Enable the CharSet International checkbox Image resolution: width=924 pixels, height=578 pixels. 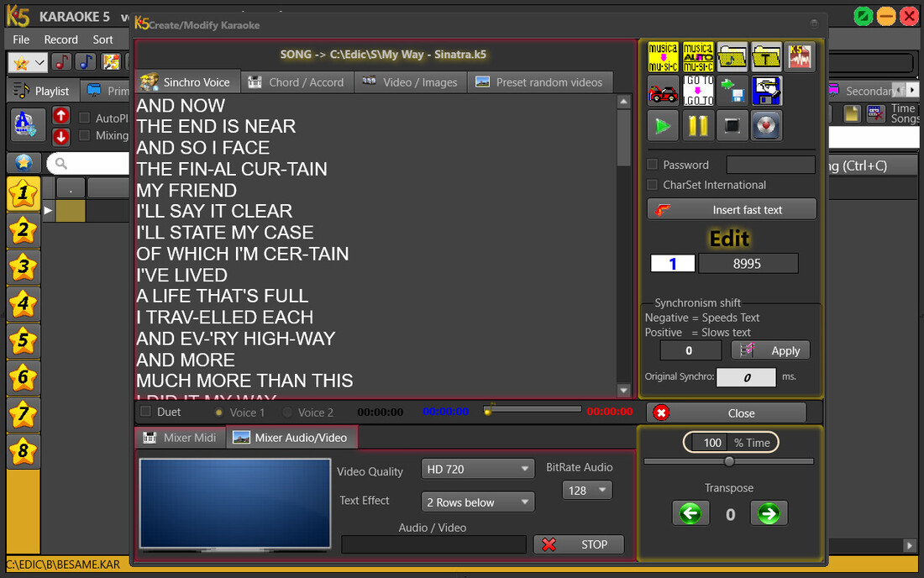click(x=653, y=185)
